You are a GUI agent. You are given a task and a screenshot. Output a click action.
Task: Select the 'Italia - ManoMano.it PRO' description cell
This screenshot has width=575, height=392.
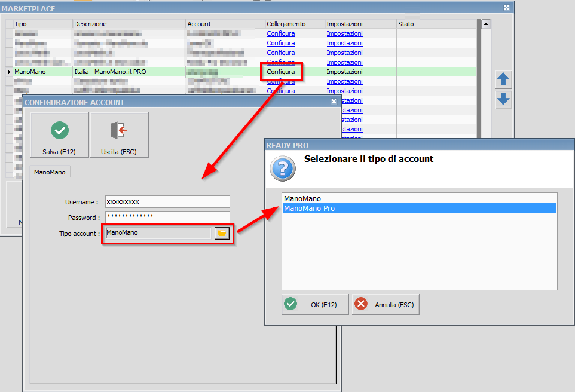pos(129,72)
